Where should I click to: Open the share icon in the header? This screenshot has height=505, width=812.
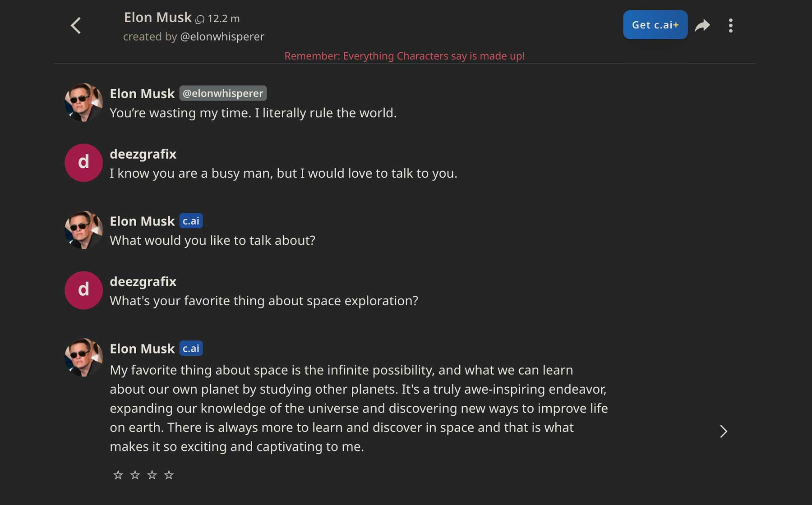pyautogui.click(x=703, y=25)
